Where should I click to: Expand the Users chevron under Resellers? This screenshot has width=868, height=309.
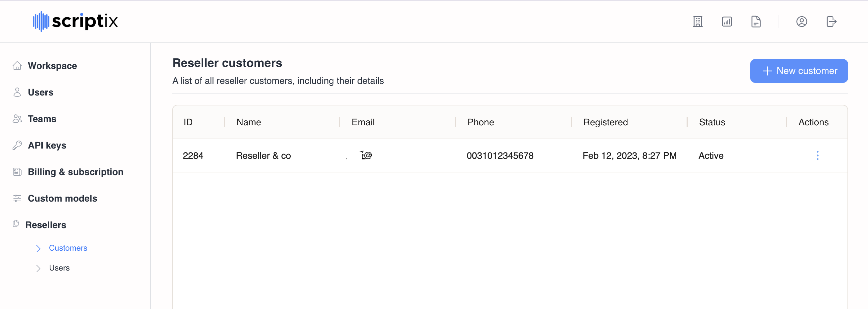pyautogui.click(x=38, y=268)
